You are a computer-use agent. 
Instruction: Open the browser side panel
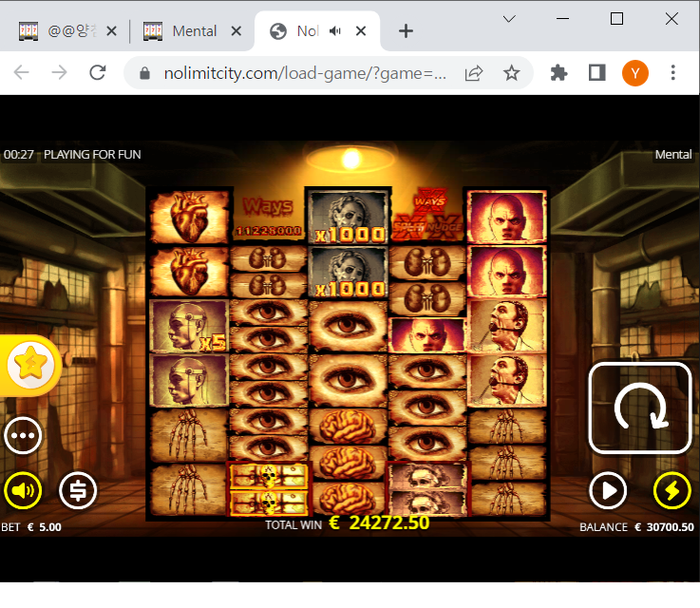pyautogui.click(x=596, y=73)
